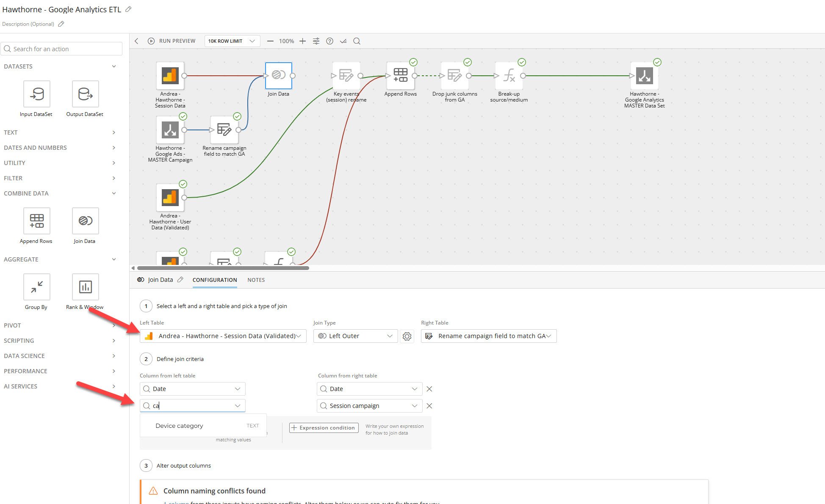
Task: Click the Output DataSet tile icon
Action: click(85, 94)
